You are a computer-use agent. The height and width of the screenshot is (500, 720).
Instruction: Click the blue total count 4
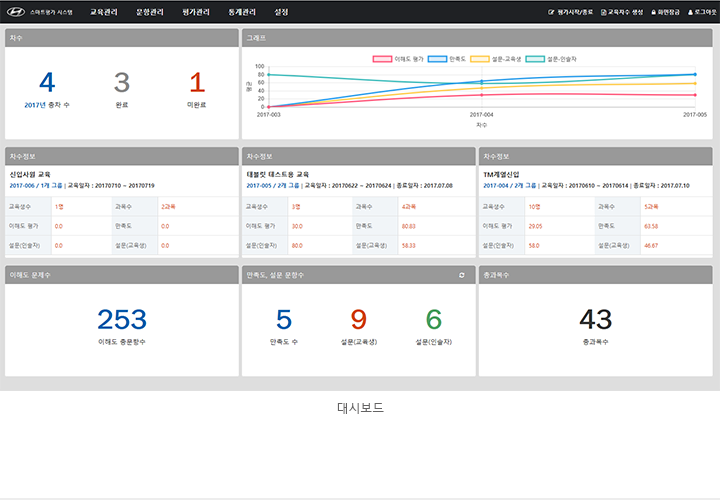coord(47,83)
